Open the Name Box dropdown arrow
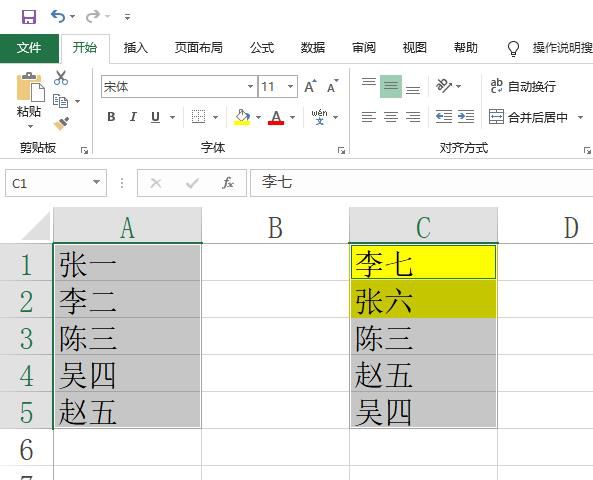This screenshot has height=480, width=593. click(96, 183)
